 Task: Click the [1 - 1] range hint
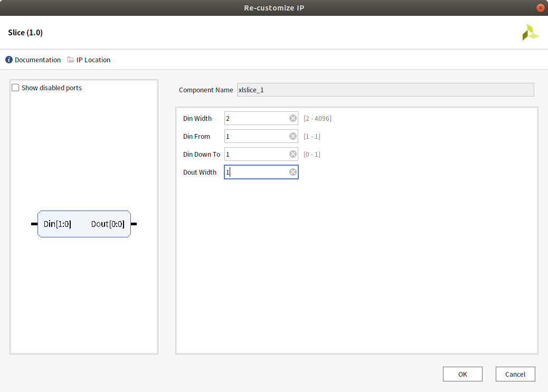pyautogui.click(x=311, y=136)
